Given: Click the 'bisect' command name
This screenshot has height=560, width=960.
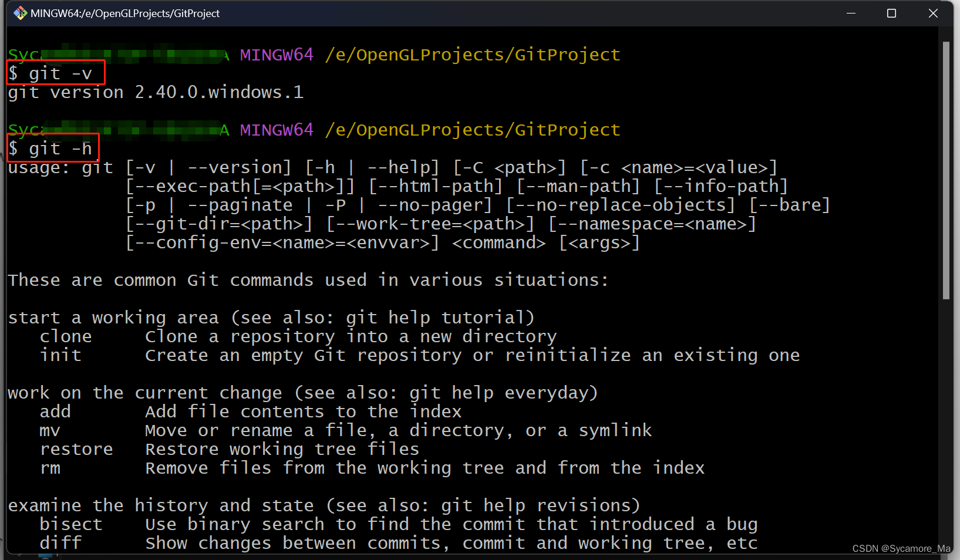Looking at the screenshot, I should (x=71, y=524).
